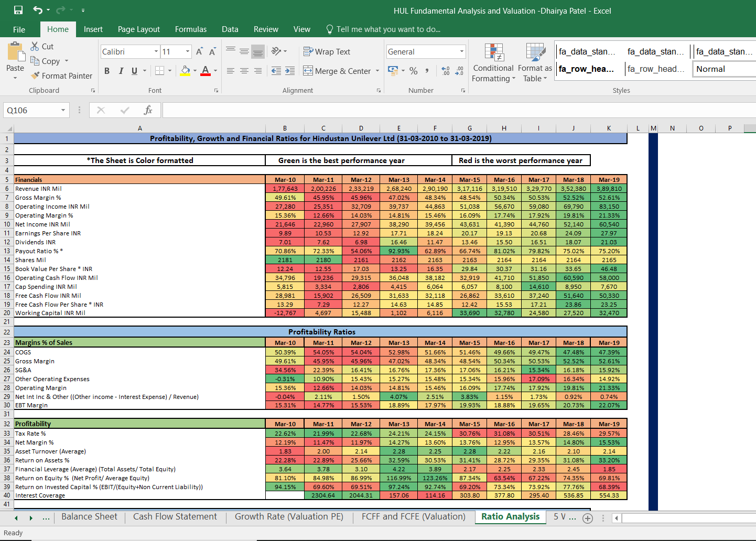Select the Format Painter tool
Image resolution: width=756 pixels, height=541 pixels.
tap(61, 75)
